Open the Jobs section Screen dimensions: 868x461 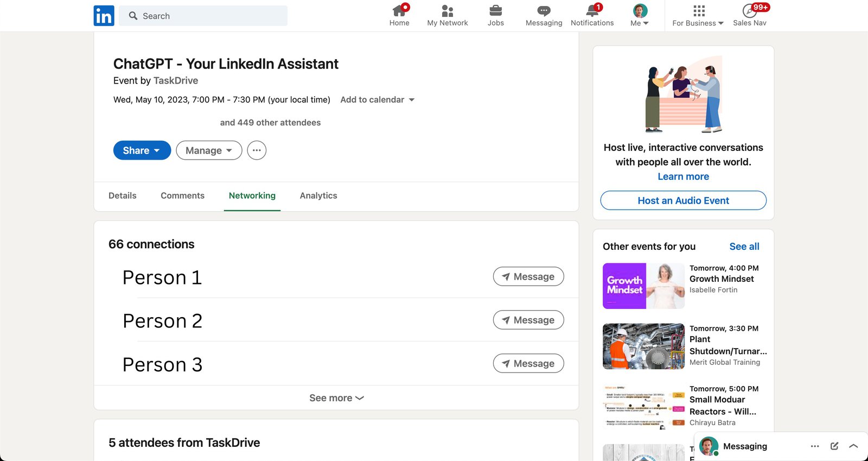pyautogui.click(x=495, y=16)
